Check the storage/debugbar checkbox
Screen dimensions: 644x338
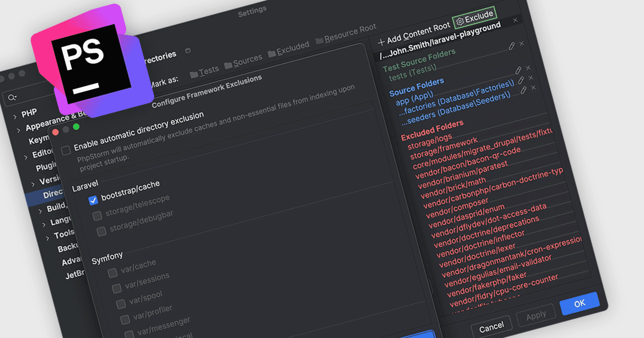pos(101,231)
